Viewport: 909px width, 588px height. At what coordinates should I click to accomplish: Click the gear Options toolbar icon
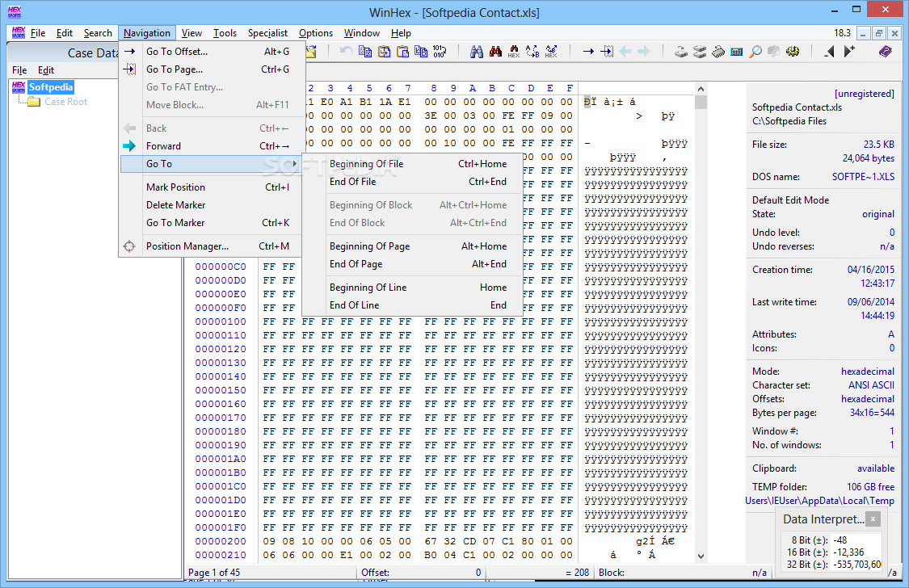click(x=793, y=52)
